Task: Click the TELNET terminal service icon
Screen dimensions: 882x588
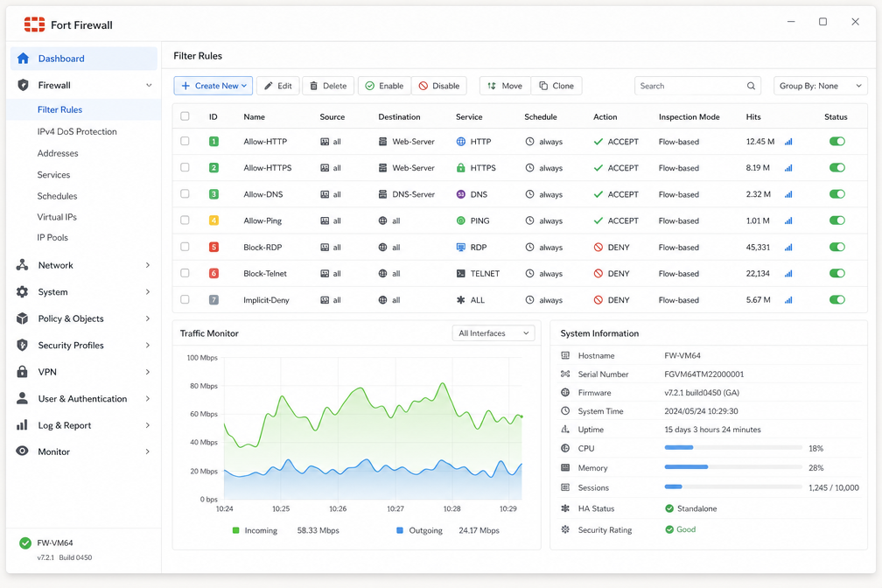Action: [x=460, y=274]
